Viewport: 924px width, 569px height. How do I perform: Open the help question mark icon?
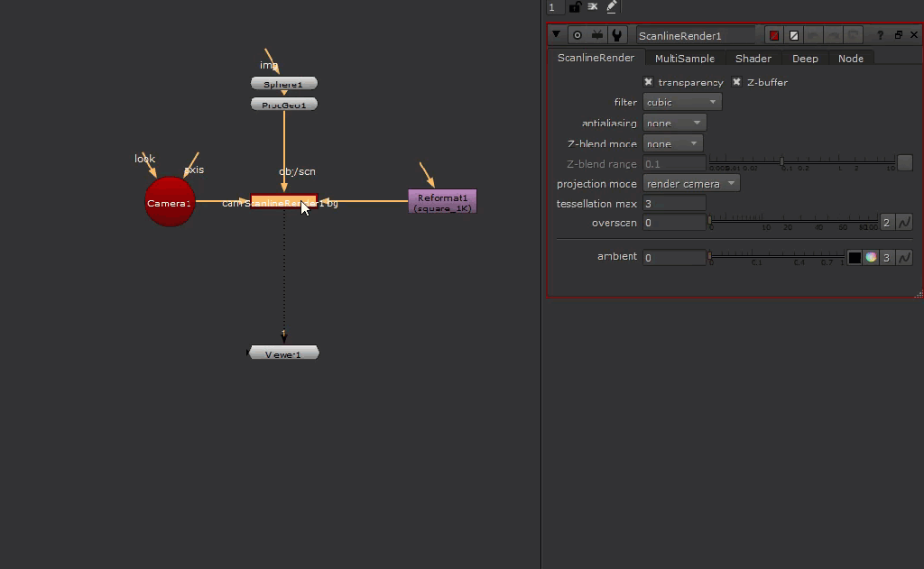coord(880,35)
